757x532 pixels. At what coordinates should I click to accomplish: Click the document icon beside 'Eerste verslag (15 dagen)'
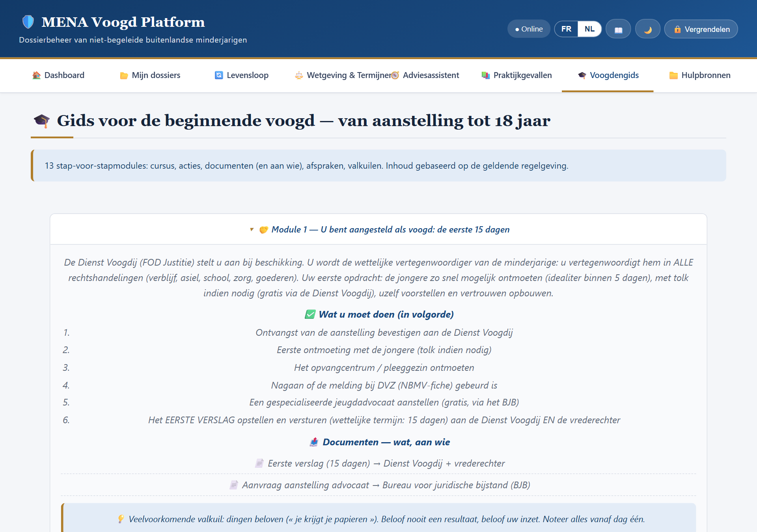[x=259, y=463]
